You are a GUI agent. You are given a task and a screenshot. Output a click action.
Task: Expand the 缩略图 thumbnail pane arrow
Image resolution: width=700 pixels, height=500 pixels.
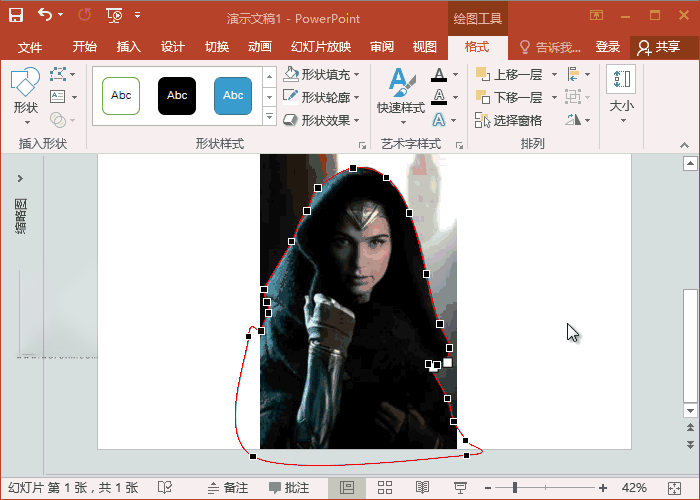tap(20, 179)
